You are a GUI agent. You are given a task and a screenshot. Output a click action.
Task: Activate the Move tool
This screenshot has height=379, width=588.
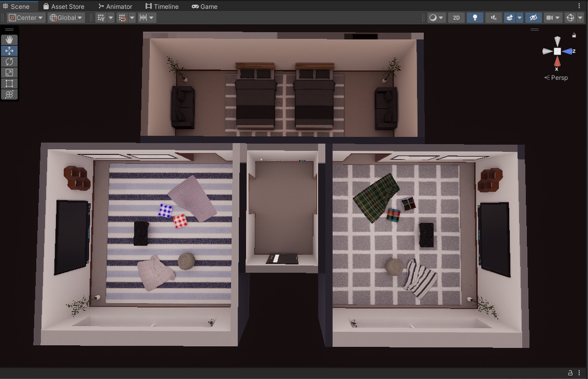pyautogui.click(x=9, y=51)
